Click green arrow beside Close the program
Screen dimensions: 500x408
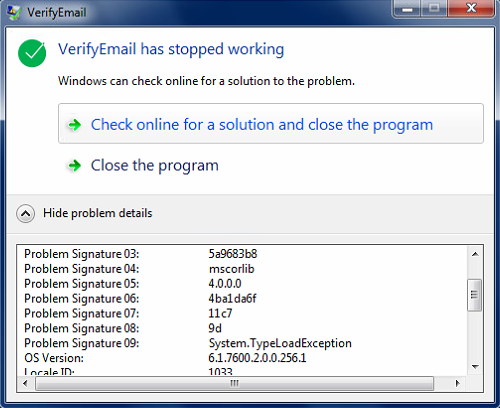pos(75,166)
